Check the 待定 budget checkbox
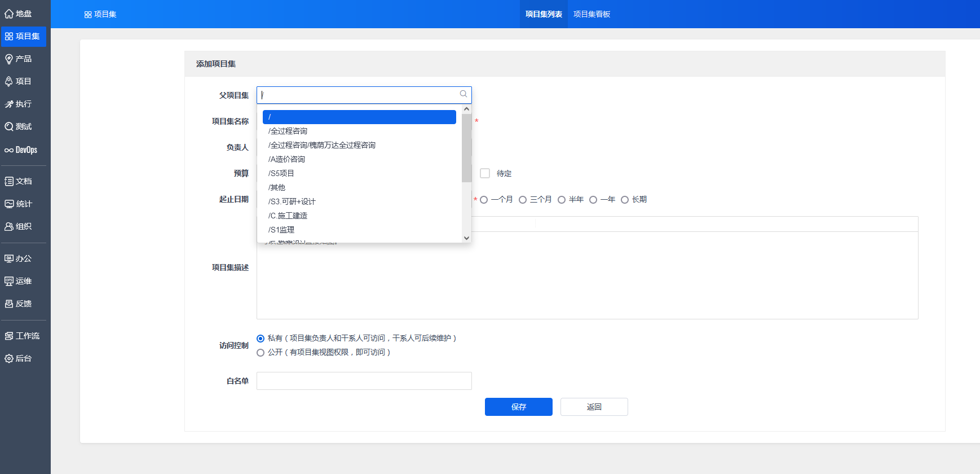 tap(485, 173)
